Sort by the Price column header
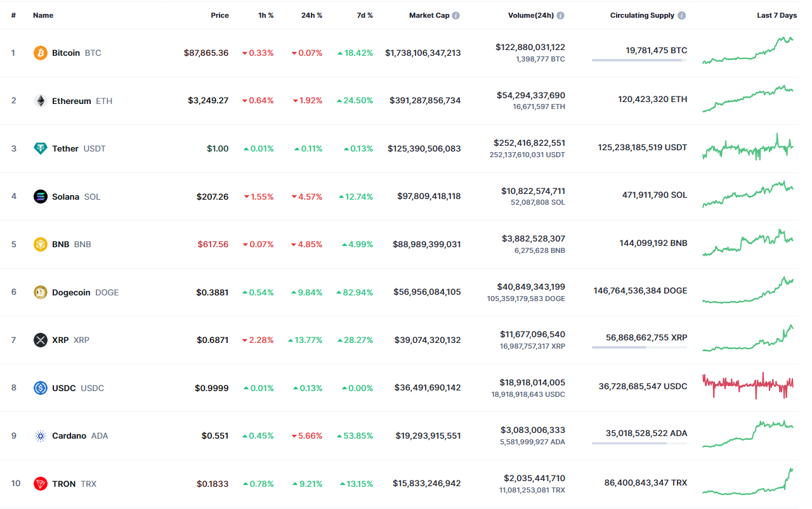 click(220, 15)
